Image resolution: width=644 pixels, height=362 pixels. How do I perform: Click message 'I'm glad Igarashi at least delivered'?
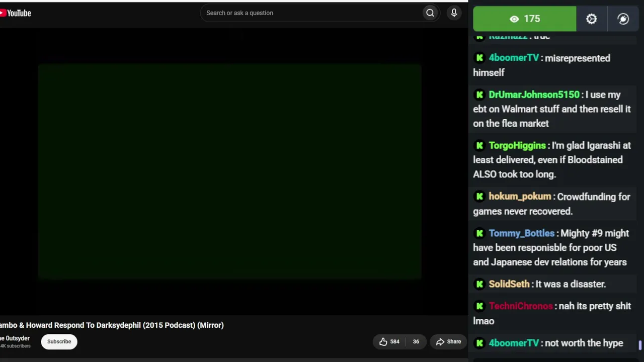pyautogui.click(x=552, y=160)
